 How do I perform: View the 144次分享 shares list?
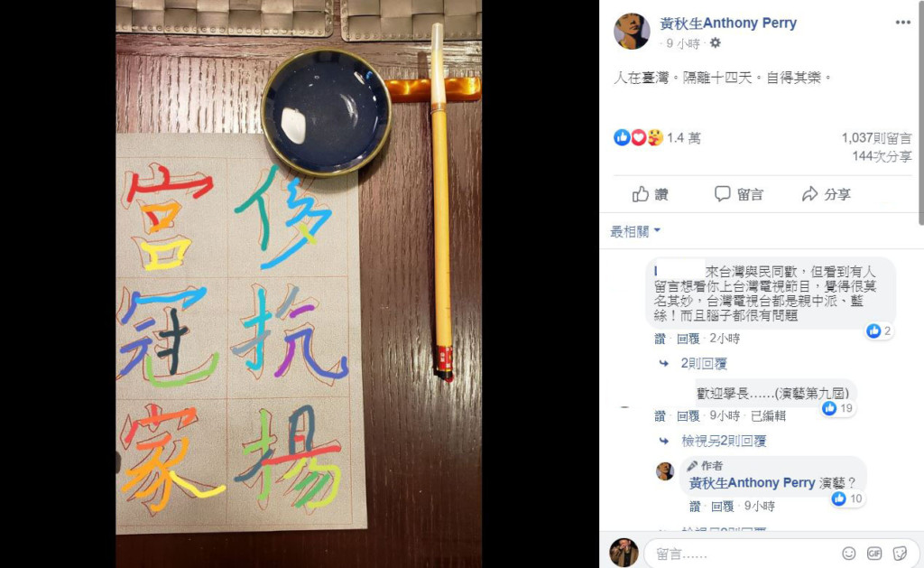point(882,156)
